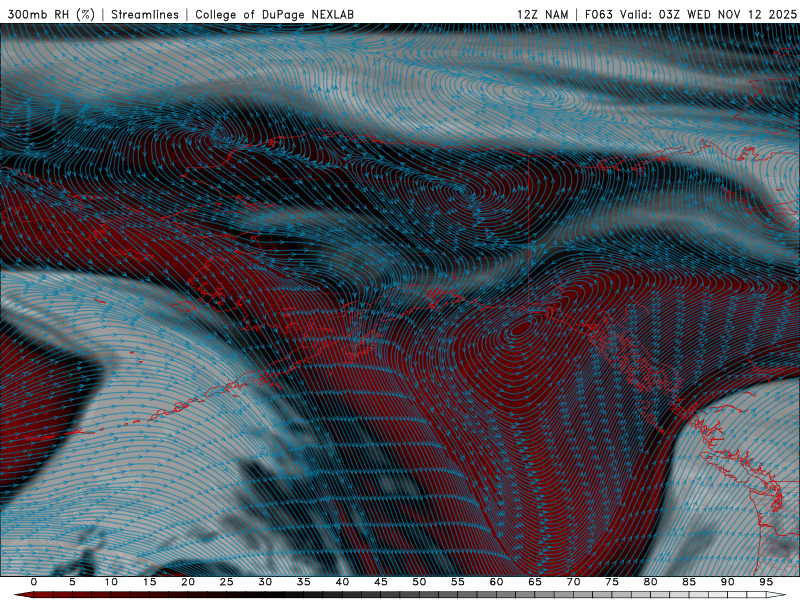This screenshot has height=600, width=800.
Task: Click the color scale label "50"
Action: pyautogui.click(x=419, y=582)
